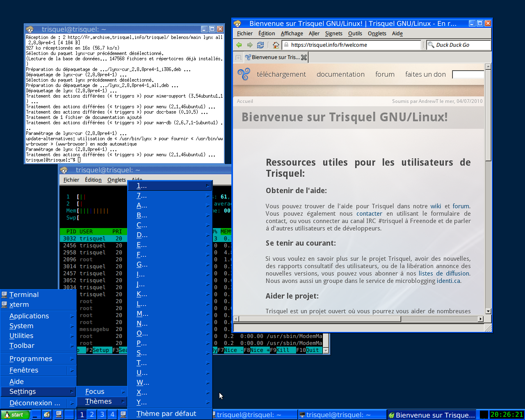The height and width of the screenshot is (420, 525).
Task: Click the browser horizontal scrollbar thumb
Action: (x=320, y=319)
